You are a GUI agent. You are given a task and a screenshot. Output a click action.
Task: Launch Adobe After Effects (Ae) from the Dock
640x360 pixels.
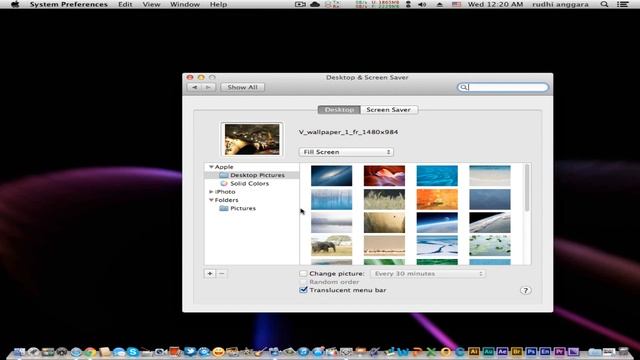(x=502, y=351)
